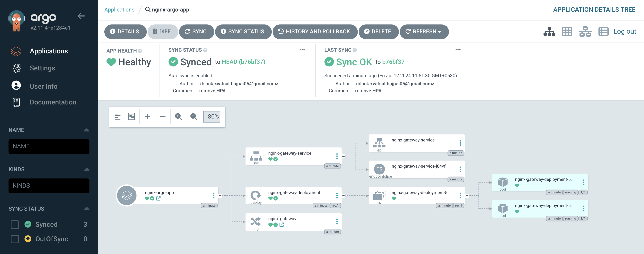Image resolution: width=644 pixels, height=254 pixels.
Task: Expand the REFRESH dropdown arrow
Action: click(x=440, y=31)
